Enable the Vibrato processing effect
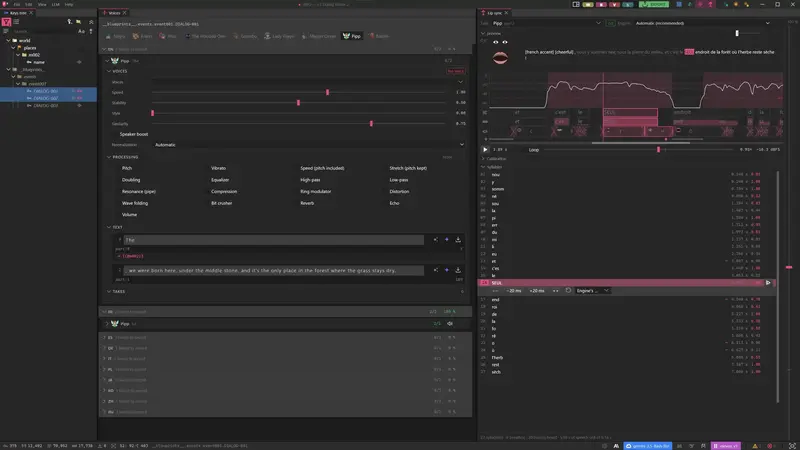The image size is (800, 450). pyautogui.click(x=218, y=168)
